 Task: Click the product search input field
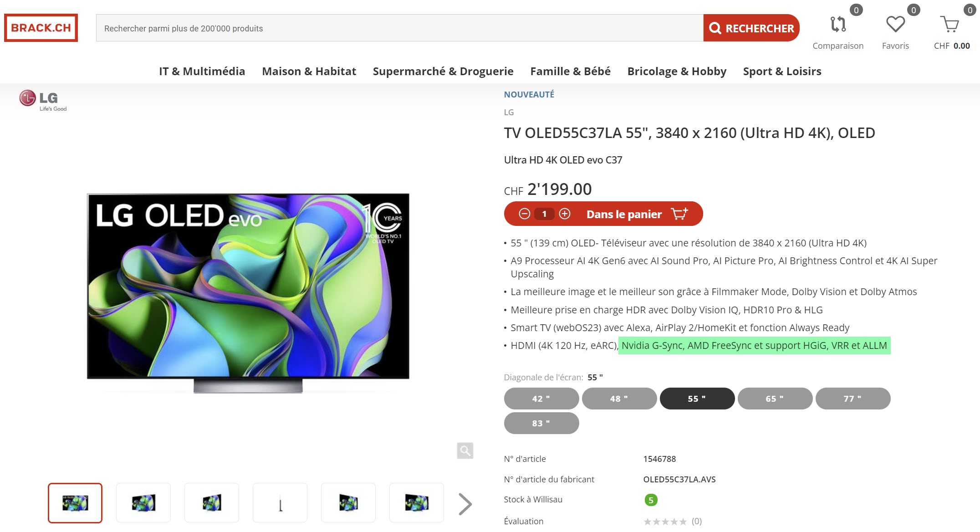[x=399, y=28]
